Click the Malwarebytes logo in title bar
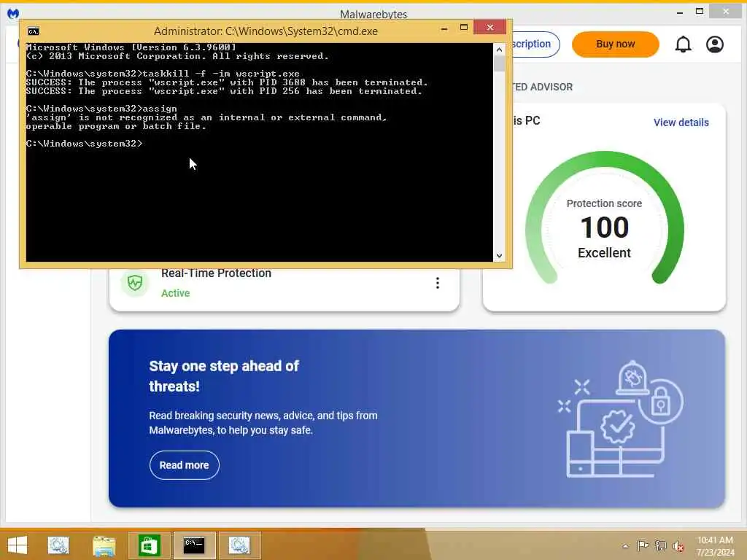747x560 pixels. pos(13,13)
